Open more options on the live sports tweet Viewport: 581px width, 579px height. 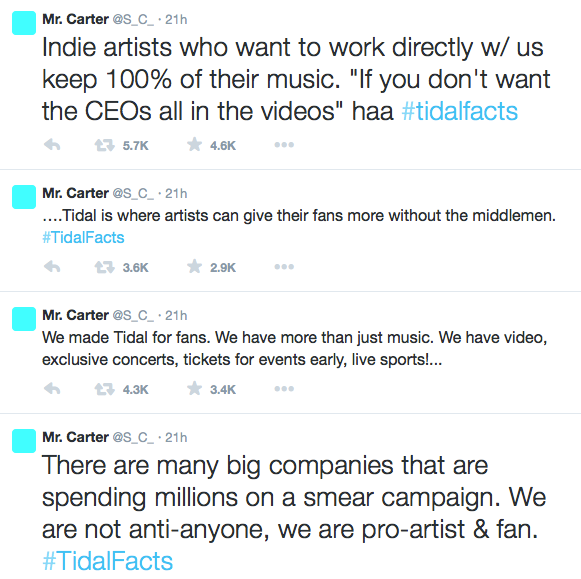pyautogui.click(x=284, y=389)
